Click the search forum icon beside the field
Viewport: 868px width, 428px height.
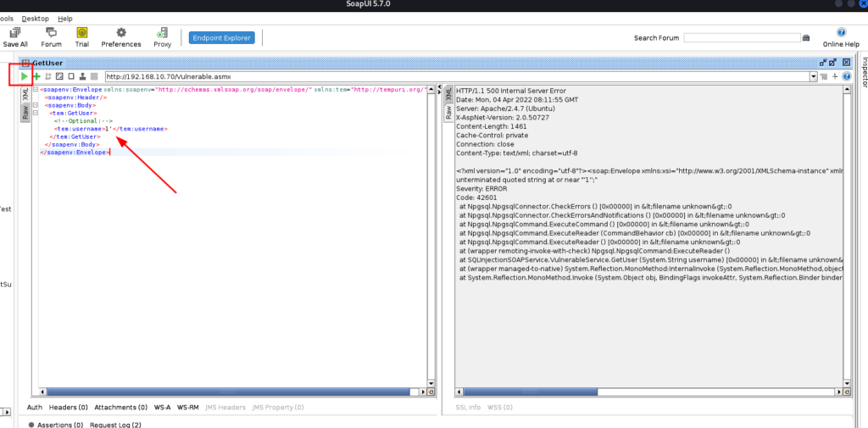point(806,37)
